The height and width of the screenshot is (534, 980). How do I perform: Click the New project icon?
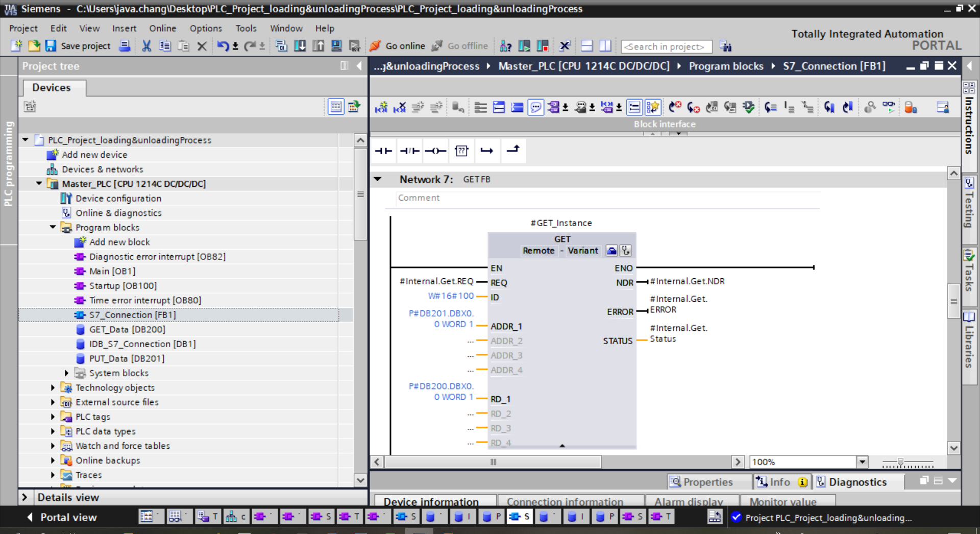(x=16, y=46)
